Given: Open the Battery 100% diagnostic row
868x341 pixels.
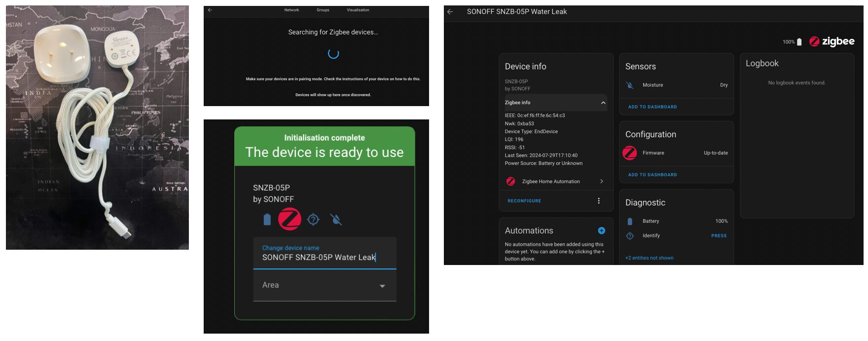Looking at the screenshot, I should pyautogui.click(x=677, y=221).
